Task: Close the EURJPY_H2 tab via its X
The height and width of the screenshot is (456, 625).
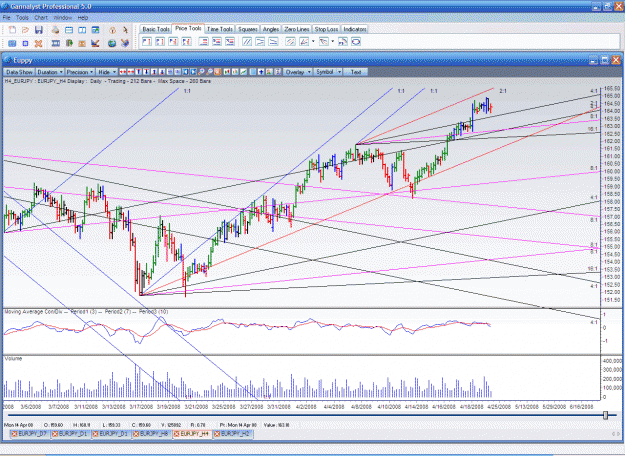Action: (x=217, y=434)
